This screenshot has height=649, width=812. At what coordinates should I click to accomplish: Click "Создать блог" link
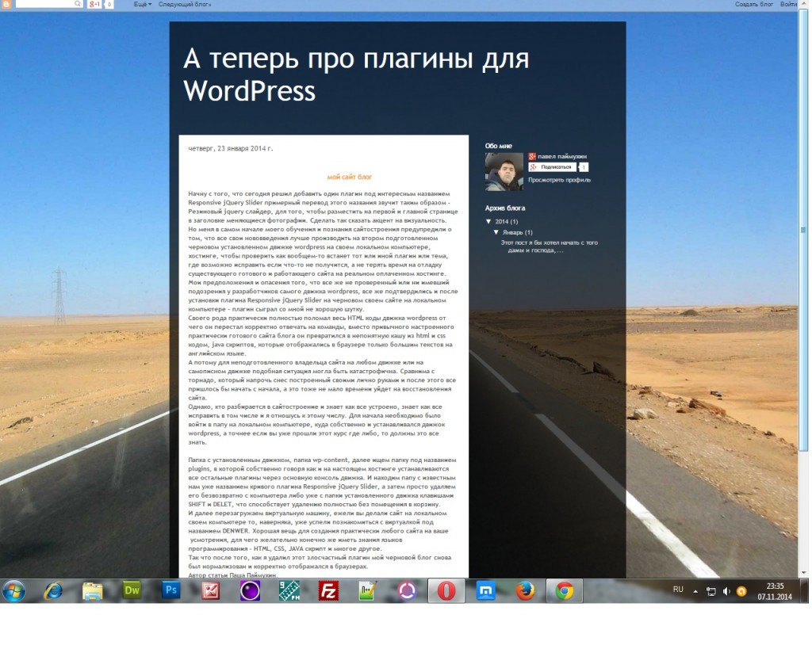click(x=753, y=4)
